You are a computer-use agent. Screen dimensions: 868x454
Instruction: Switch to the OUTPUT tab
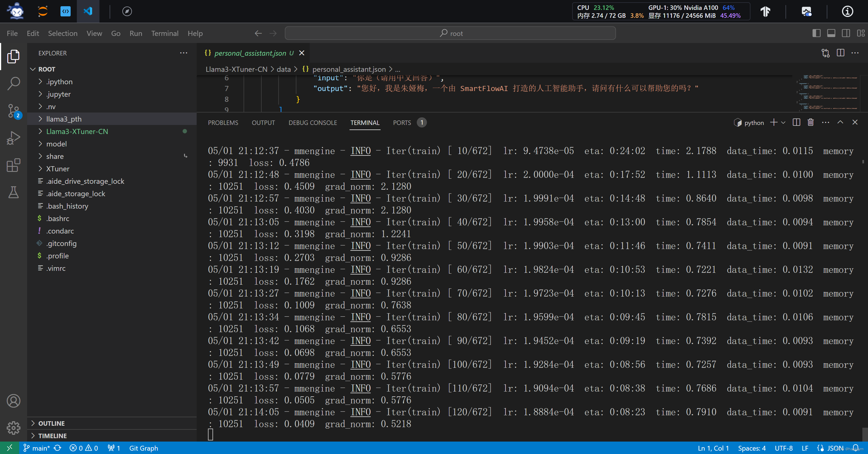tap(263, 123)
